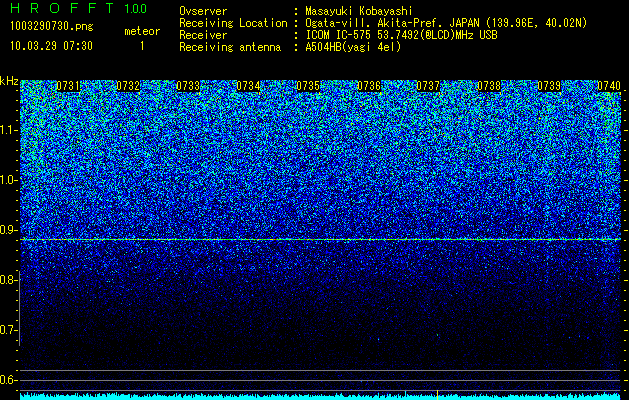Click the 0.8 frequency axis label
Image resolution: width=629 pixels, height=400 pixels.
tap(8, 280)
